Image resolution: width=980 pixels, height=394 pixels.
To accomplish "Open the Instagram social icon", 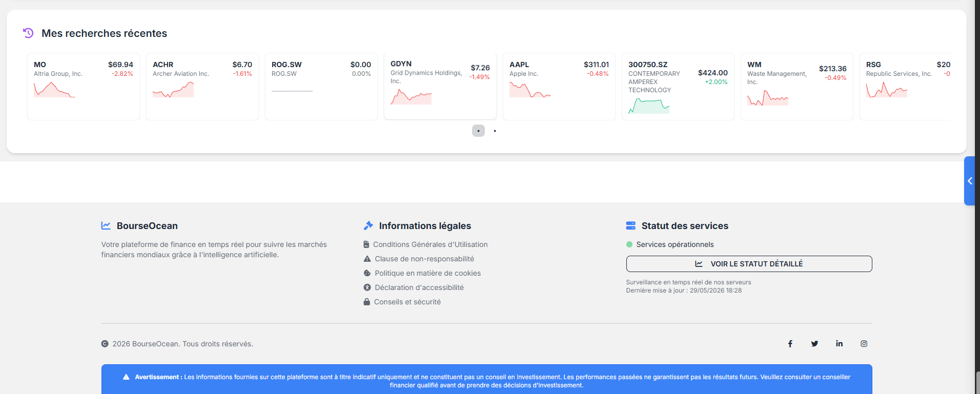I will coord(864,344).
